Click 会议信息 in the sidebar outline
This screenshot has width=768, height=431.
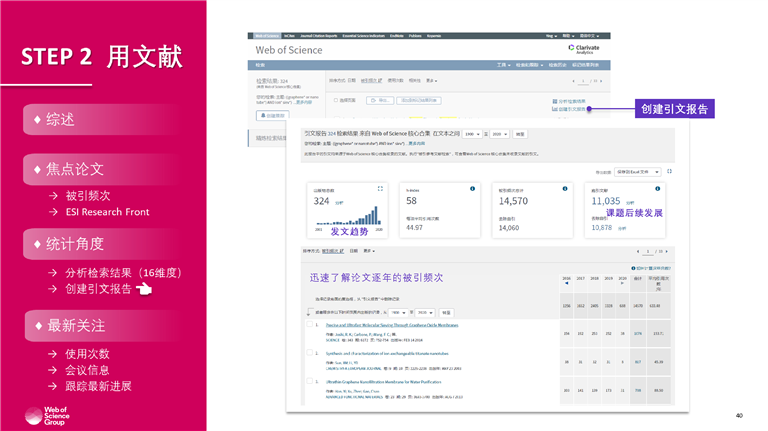tap(87, 370)
